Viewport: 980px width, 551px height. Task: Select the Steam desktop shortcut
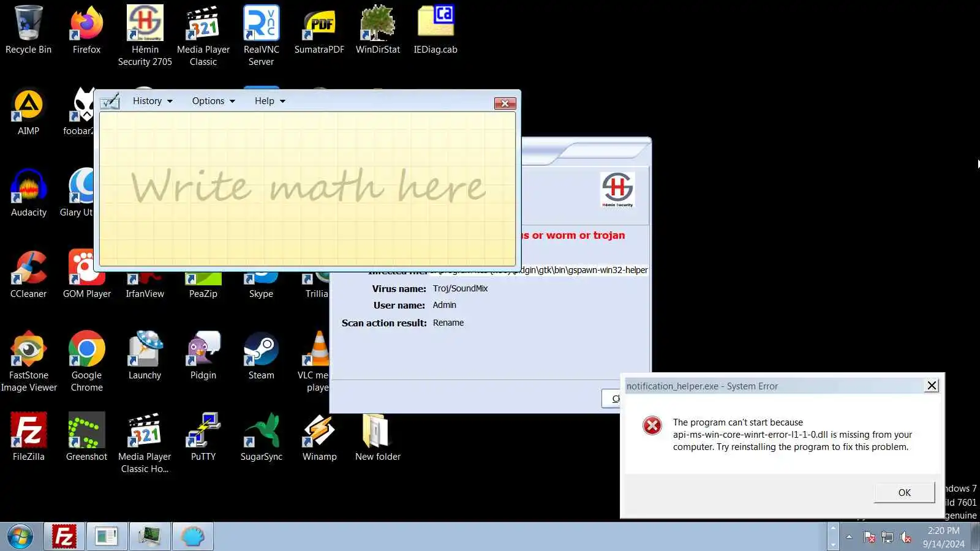pos(262,356)
